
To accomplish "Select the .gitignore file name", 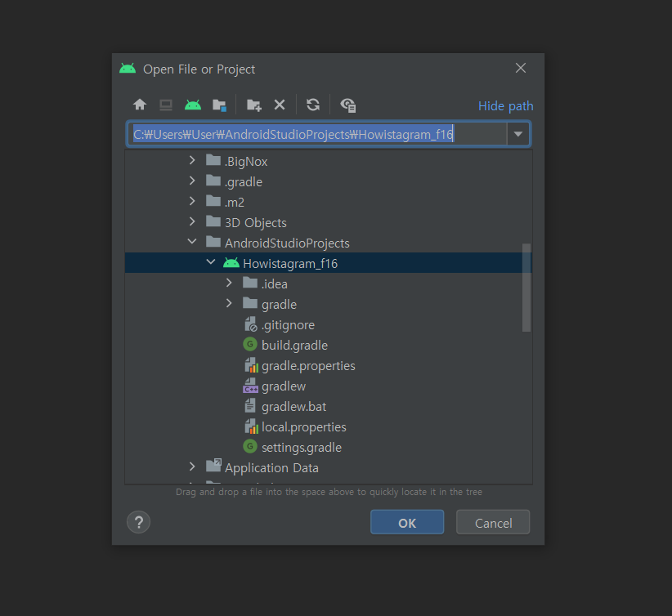I will point(288,325).
